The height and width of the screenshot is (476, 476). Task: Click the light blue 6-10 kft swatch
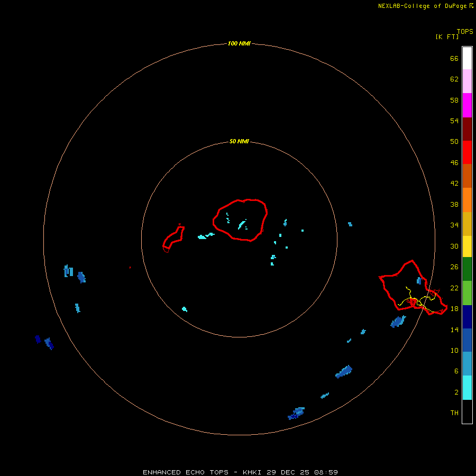[467, 364]
